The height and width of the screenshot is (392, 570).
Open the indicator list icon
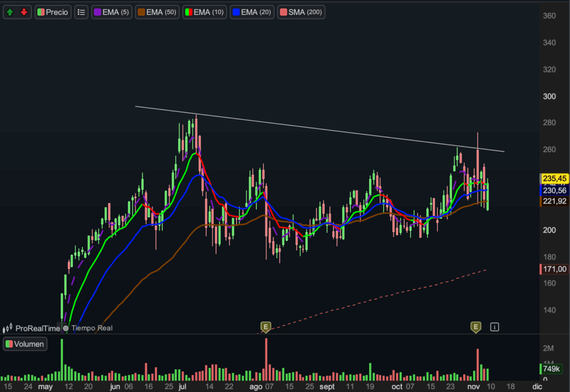[x=81, y=12]
